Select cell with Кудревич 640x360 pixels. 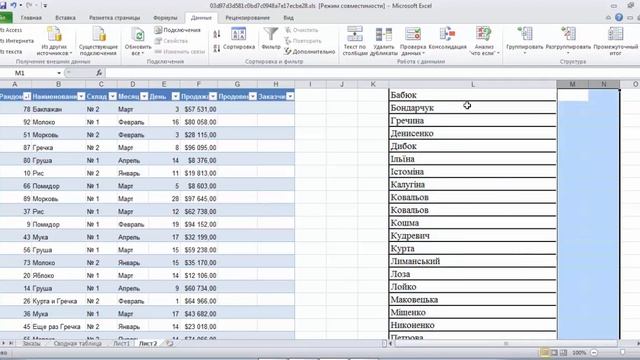pos(473,236)
